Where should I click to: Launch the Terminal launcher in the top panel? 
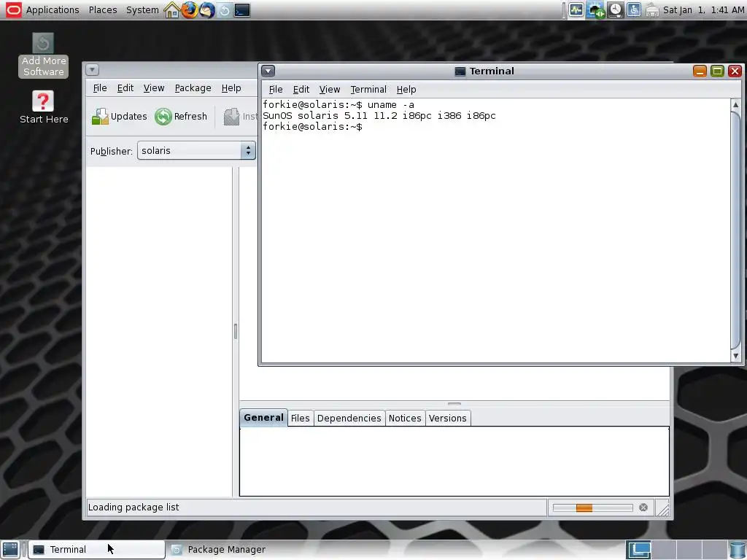(x=242, y=10)
